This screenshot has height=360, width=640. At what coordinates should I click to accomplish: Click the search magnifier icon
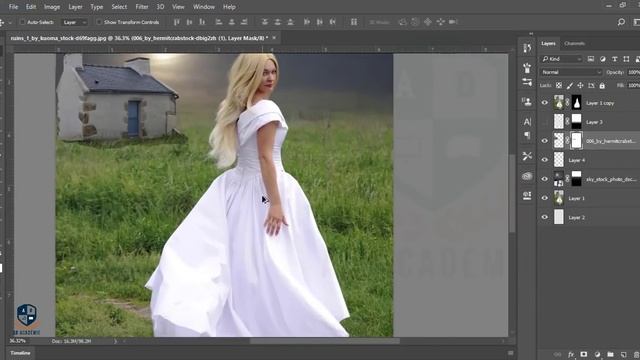pyautogui.click(x=621, y=22)
